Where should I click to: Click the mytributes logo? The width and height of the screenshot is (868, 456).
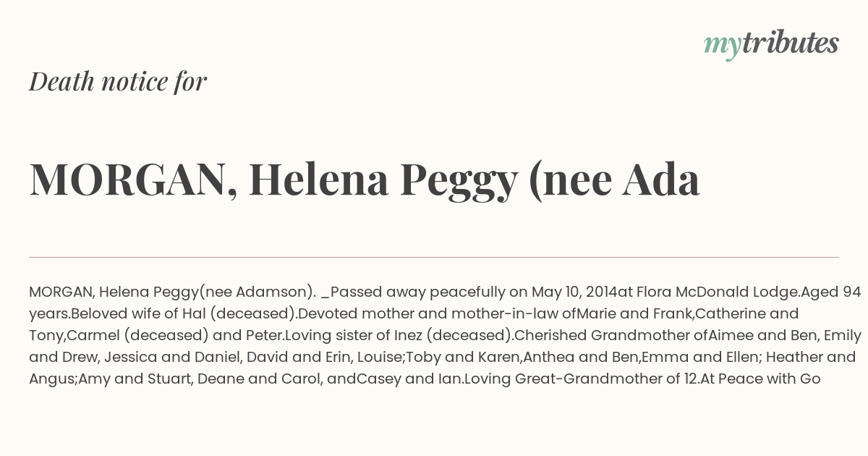(x=771, y=44)
